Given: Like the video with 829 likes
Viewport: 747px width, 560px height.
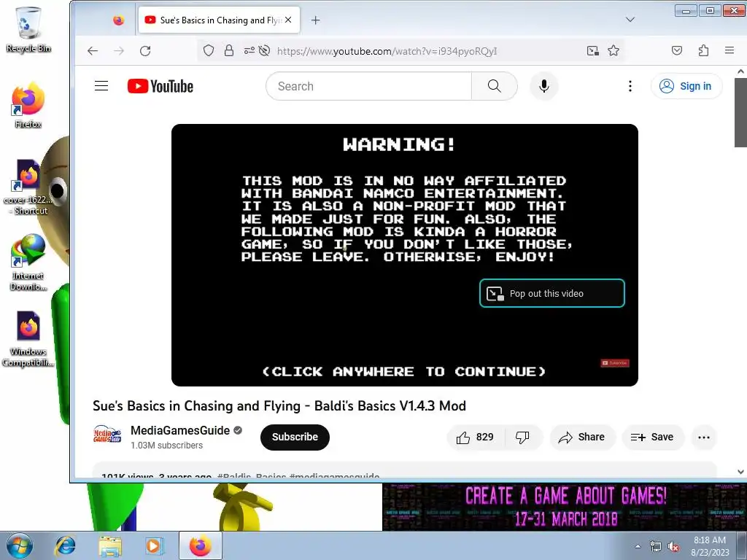Looking at the screenshot, I should [x=475, y=437].
